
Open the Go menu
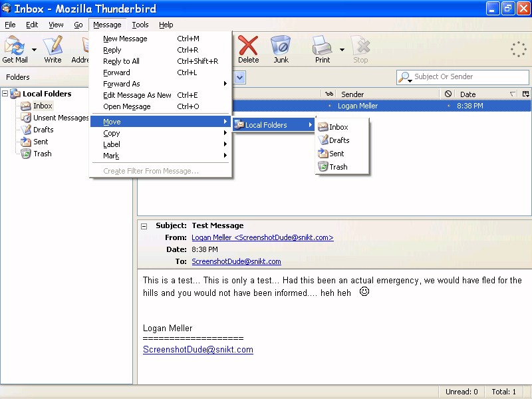tap(78, 25)
